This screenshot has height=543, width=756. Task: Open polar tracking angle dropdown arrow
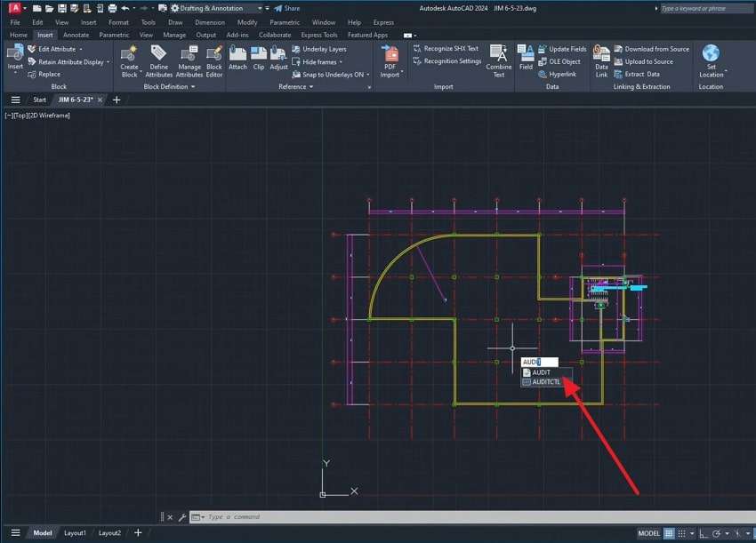(727, 533)
